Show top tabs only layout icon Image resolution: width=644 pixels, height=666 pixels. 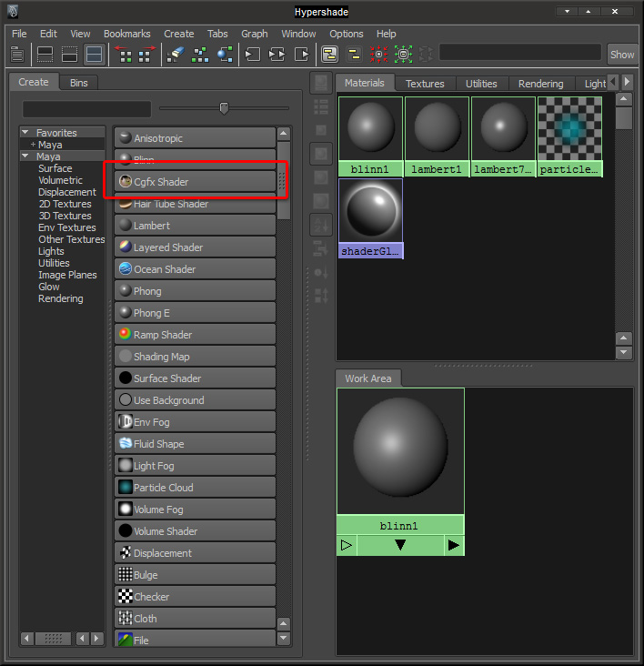coord(45,55)
